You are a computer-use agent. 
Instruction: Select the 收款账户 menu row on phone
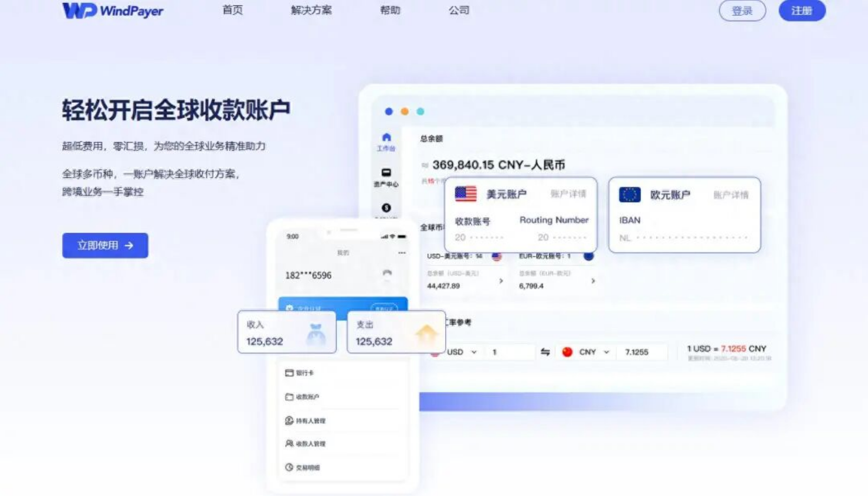tap(343, 397)
